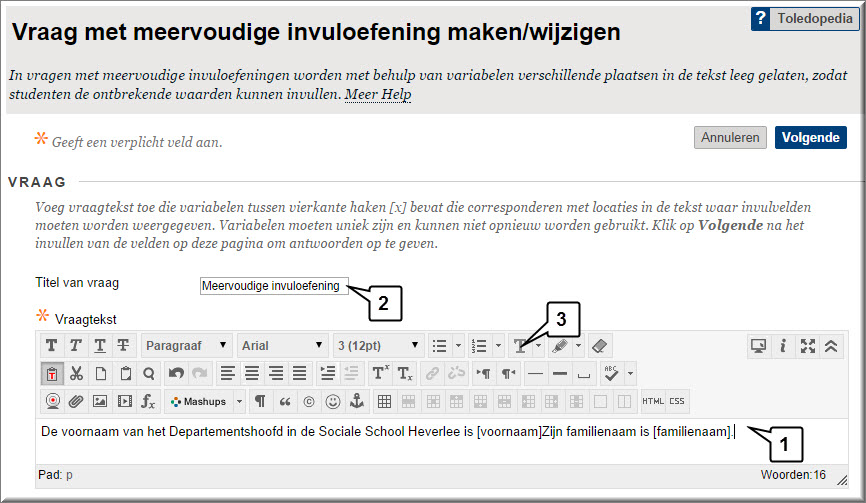The height and width of the screenshot is (503, 866).
Task: Click the Annuleren button
Action: coord(730,137)
